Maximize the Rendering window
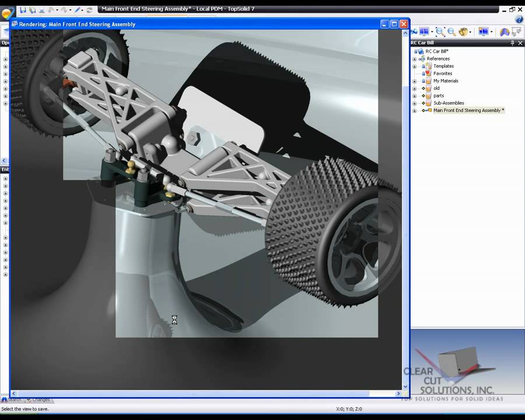 coord(394,24)
